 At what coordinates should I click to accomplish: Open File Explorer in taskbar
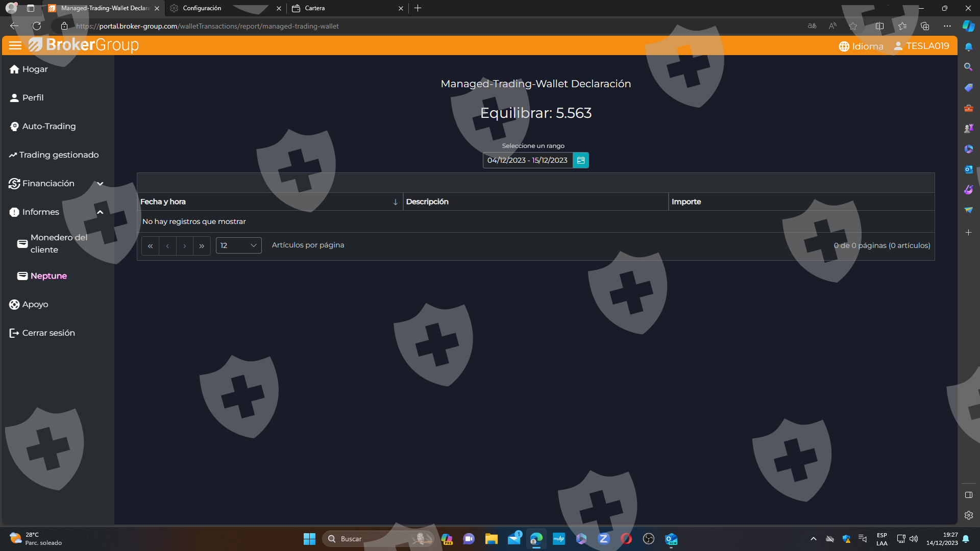491,539
